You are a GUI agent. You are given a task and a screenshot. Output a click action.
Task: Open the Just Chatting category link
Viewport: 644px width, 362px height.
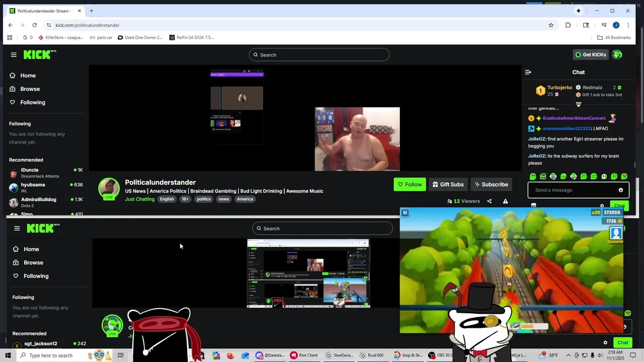(x=140, y=199)
